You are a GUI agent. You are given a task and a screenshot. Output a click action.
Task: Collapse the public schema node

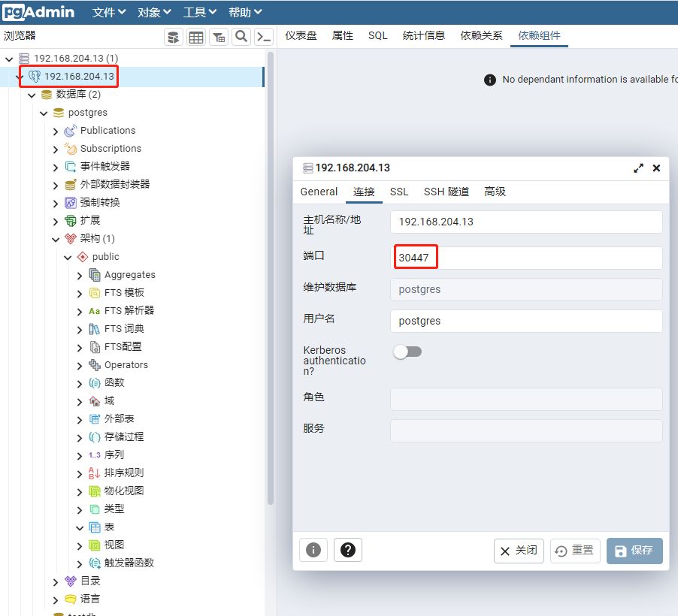68,257
